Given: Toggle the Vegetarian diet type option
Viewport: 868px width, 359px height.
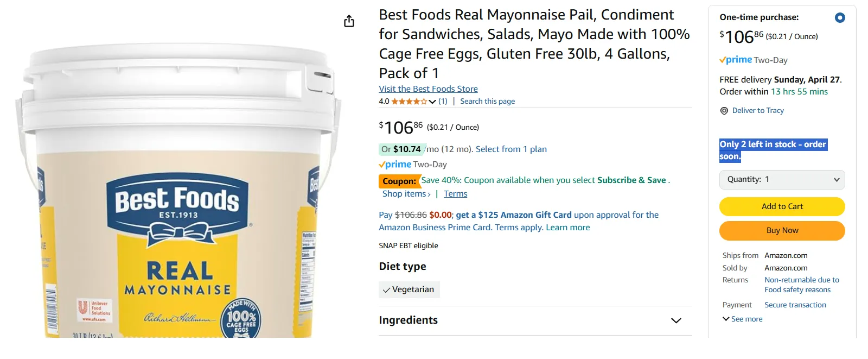Looking at the screenshot, I should point(409,289).
